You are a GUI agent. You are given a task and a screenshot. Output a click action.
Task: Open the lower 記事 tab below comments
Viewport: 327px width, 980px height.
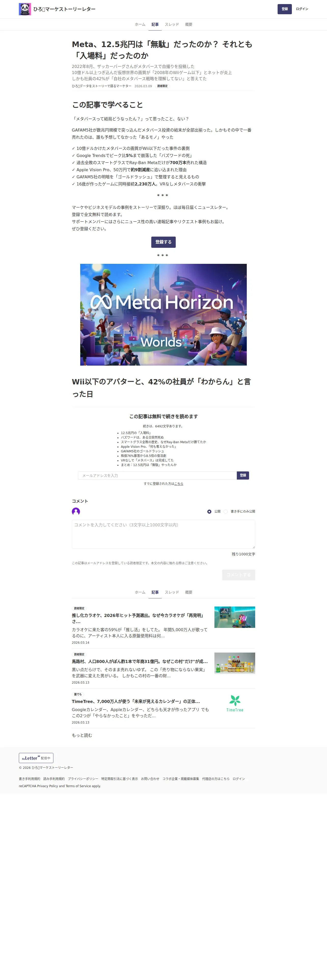coord(155,592)
